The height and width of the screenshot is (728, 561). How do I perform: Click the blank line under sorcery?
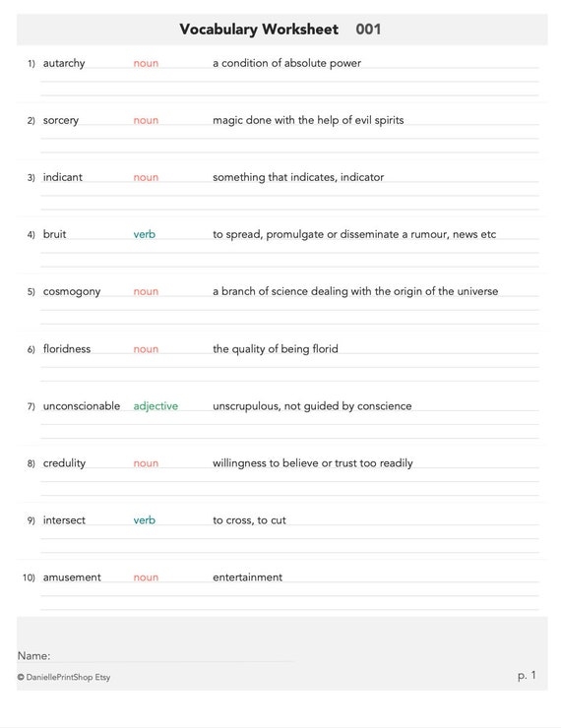tap(289, 139)
